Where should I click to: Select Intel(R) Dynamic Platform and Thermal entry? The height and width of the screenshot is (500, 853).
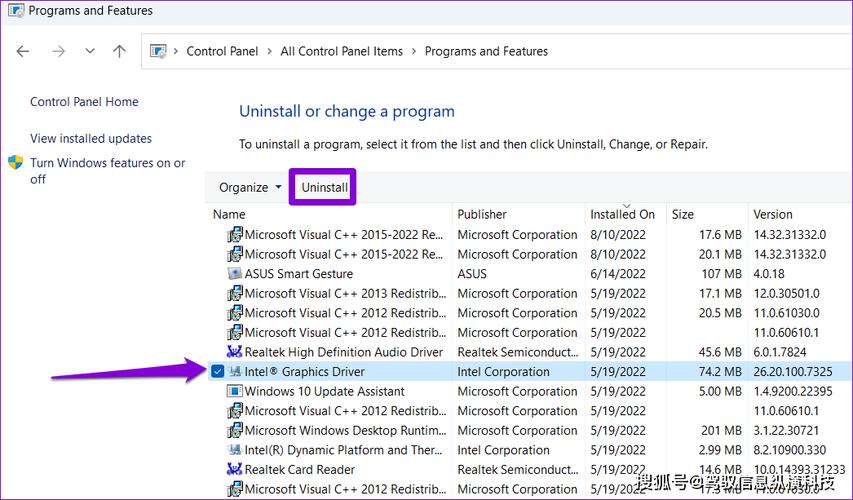[344, 450]
